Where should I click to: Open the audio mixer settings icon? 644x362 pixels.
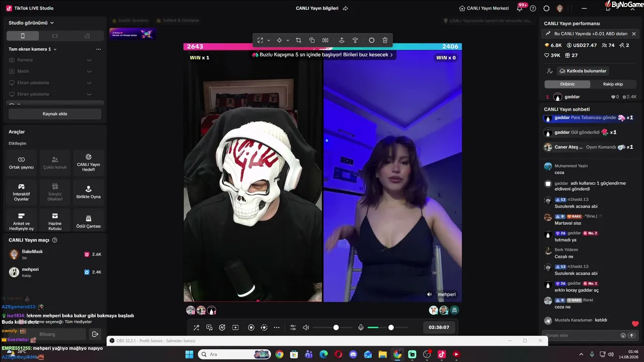point(293,328)
